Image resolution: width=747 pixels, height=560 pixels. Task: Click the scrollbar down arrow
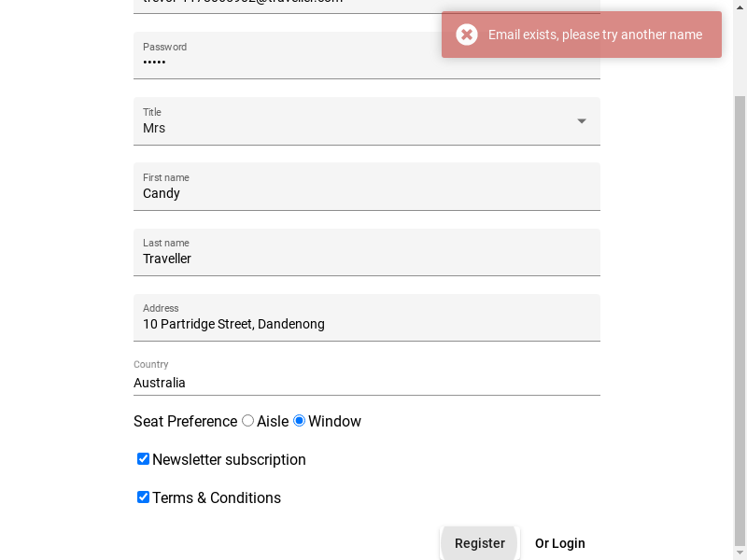click(740, 553)
